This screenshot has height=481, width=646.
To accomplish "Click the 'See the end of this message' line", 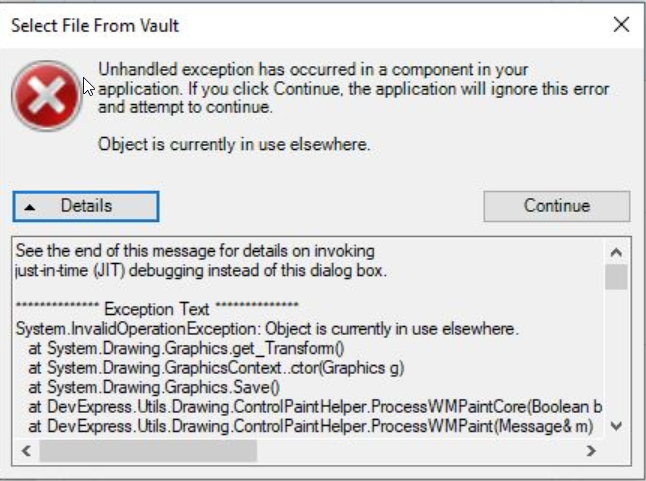I will coord(195,250).
